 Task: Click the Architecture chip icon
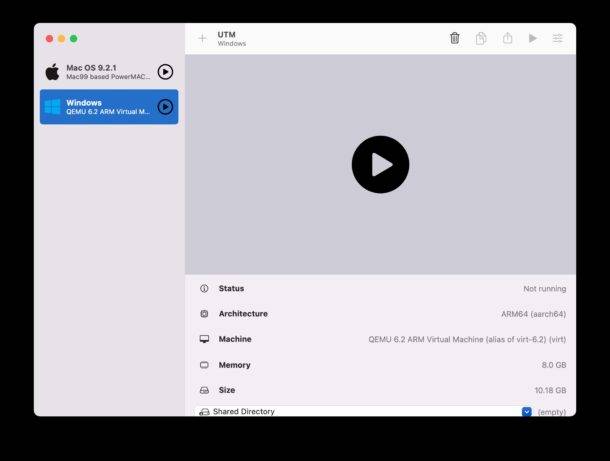pos(204,314)
